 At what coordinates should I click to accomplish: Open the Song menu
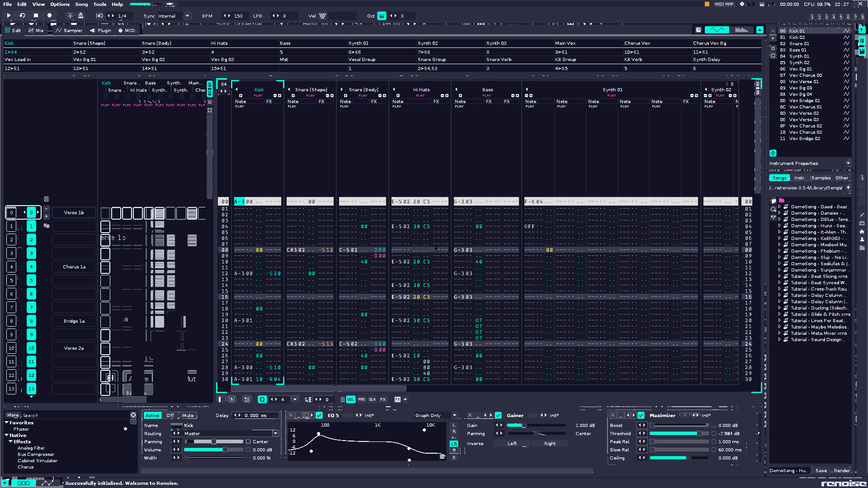pos(81,4)
